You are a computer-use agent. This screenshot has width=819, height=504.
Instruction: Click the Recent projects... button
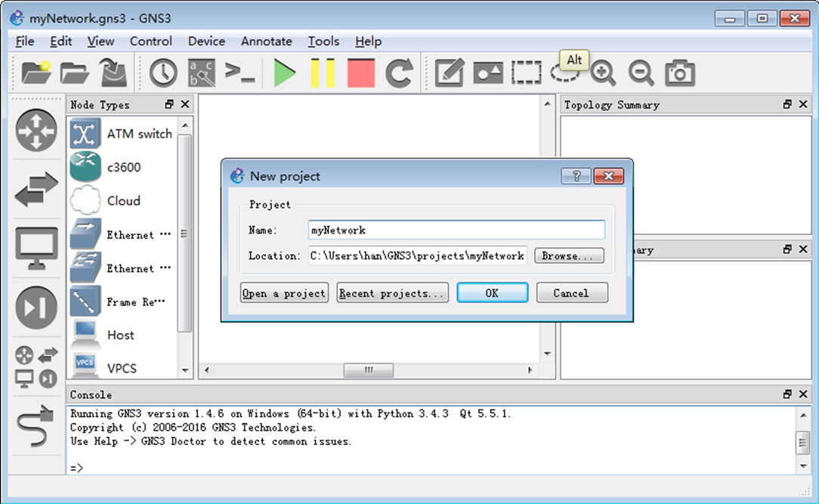click(392, 293)
